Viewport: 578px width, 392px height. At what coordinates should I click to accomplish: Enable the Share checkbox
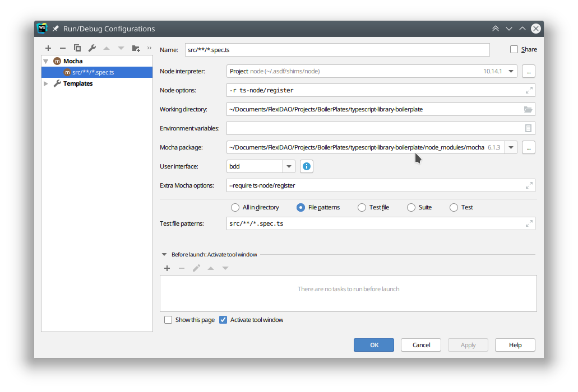tap(513, 49)
